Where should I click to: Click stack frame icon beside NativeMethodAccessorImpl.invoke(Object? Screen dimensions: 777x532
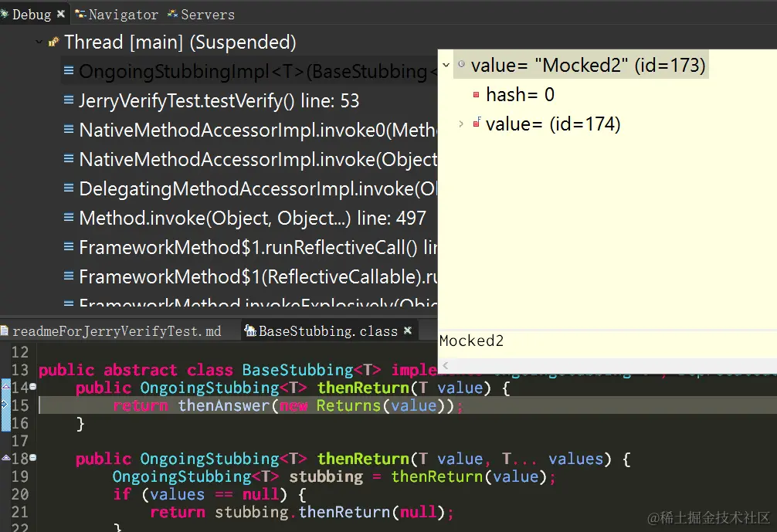click(x=69, y=158)
